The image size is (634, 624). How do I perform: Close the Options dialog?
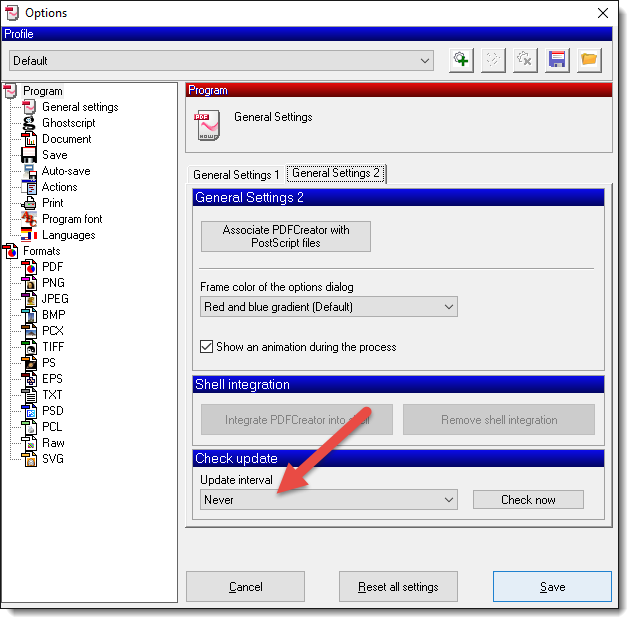click(603, 13)
